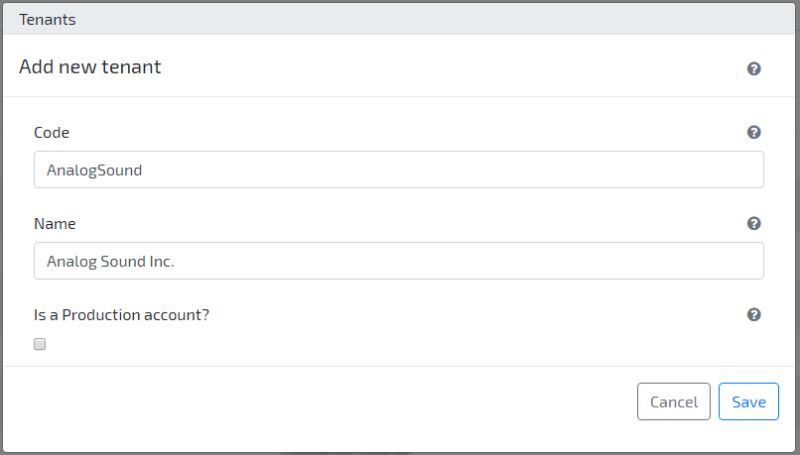Focus the Name input with Analog Sound Inc.
The height and width of the screenshot is (455, 800).
pos(398,261)
